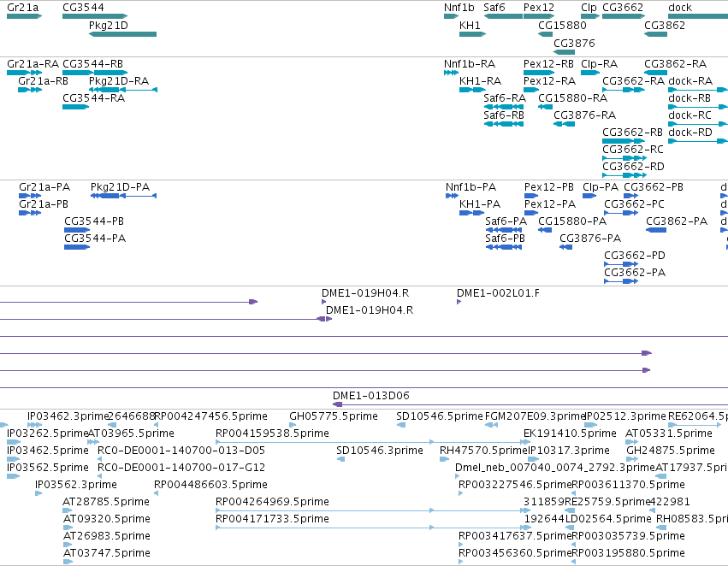Click the Nnf1b gene feature
This screenshot has width=728, height=566.
tap(452, 16)
